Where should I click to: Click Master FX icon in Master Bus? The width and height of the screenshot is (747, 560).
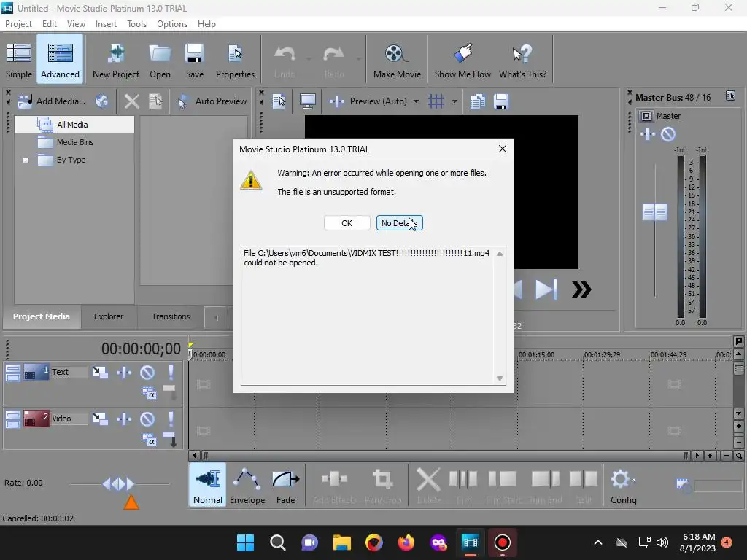coord(647,134)
